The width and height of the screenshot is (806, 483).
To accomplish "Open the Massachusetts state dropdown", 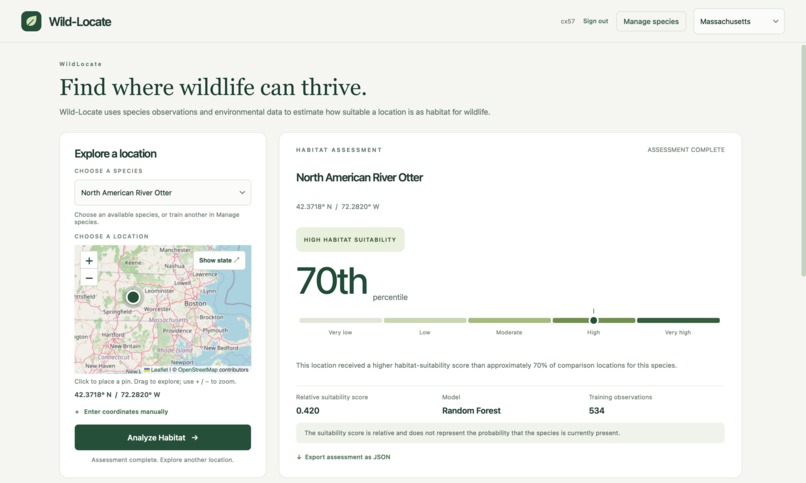I will 739,22.
